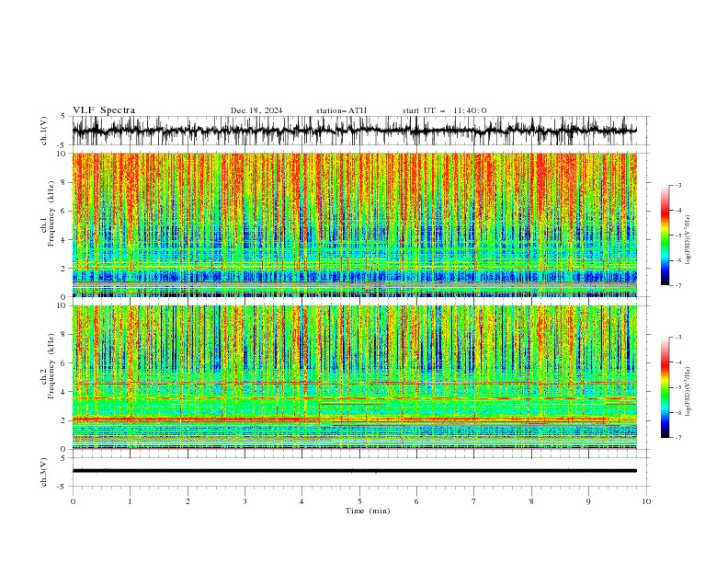Click the ch.1 spectrogram color bar

tap(665, 236)
